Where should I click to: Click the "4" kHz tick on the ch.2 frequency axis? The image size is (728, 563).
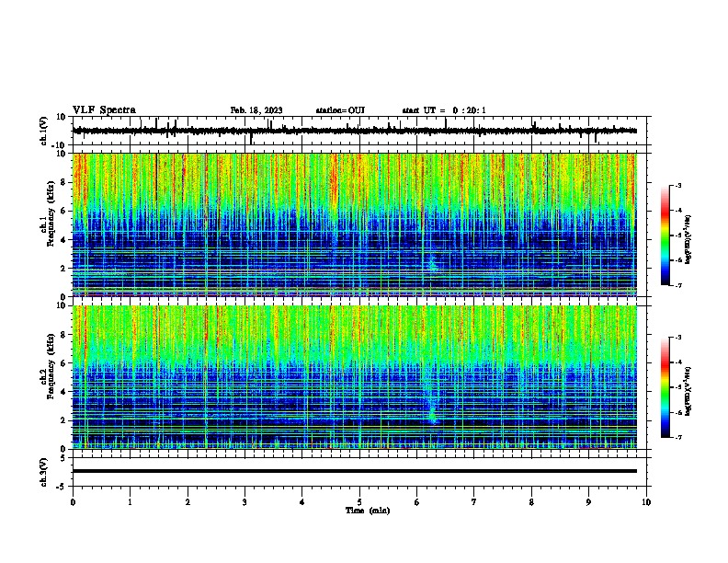tap(64, 392)
